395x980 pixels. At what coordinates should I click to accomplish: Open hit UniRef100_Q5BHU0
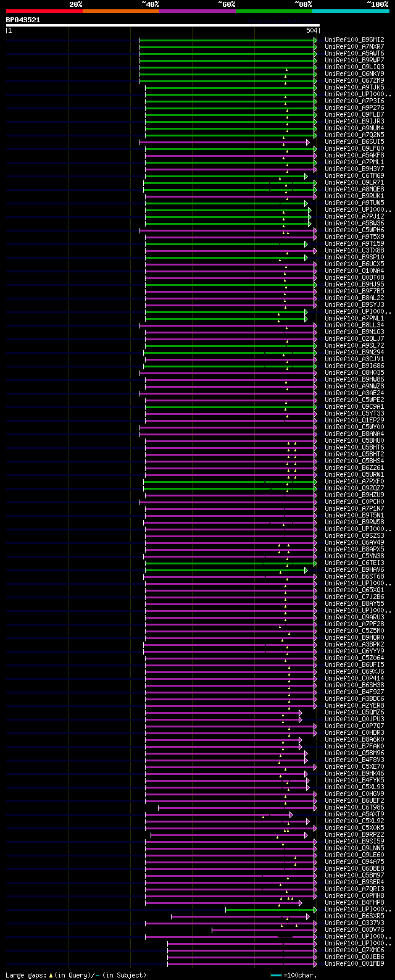(354, 440)
